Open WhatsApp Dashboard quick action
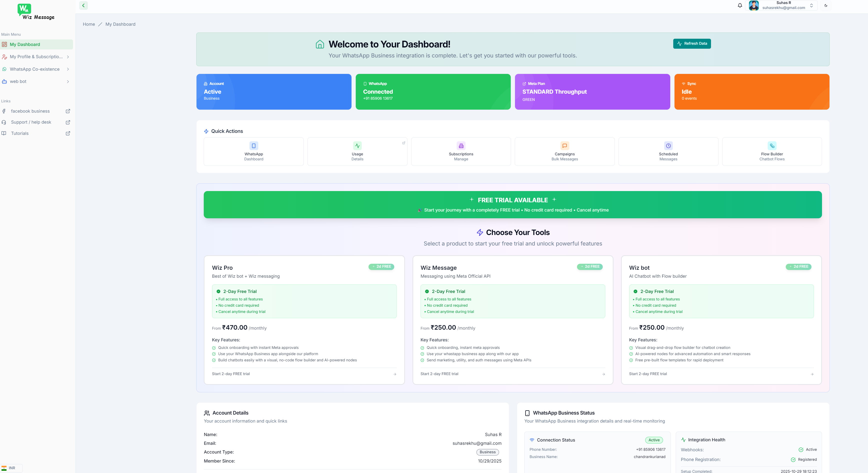The height and width of the screenshot is (473, 868). coord(253,152)
